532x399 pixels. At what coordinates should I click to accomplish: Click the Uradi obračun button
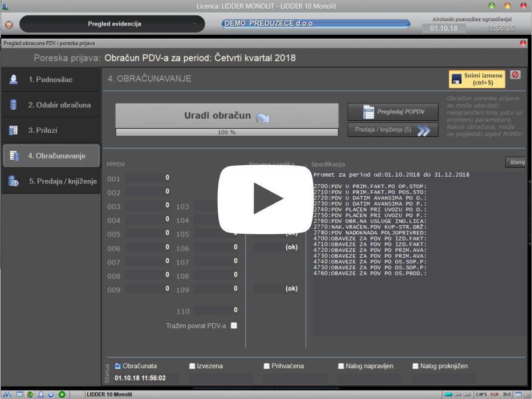pyautogui.click(x=226, y=116)
